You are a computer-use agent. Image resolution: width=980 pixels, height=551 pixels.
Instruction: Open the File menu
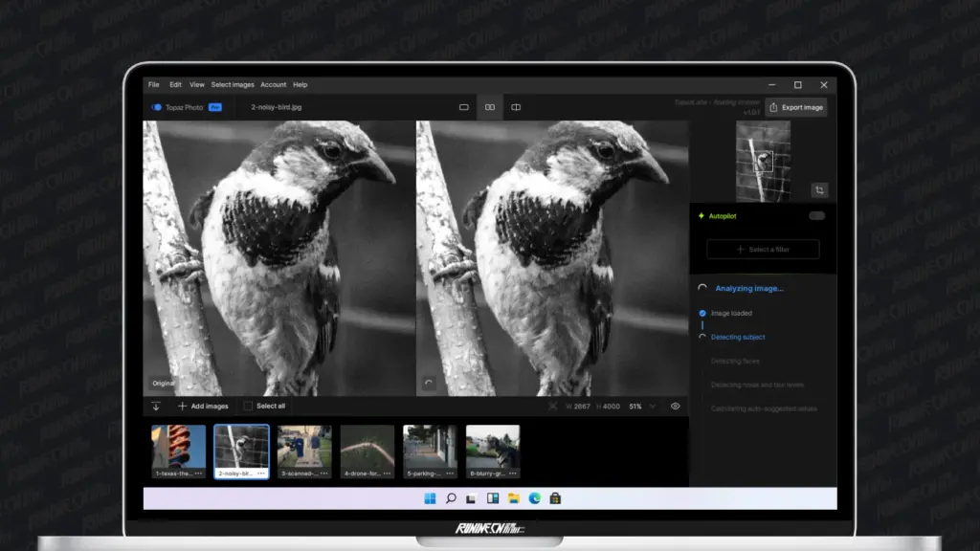point(154,85)
